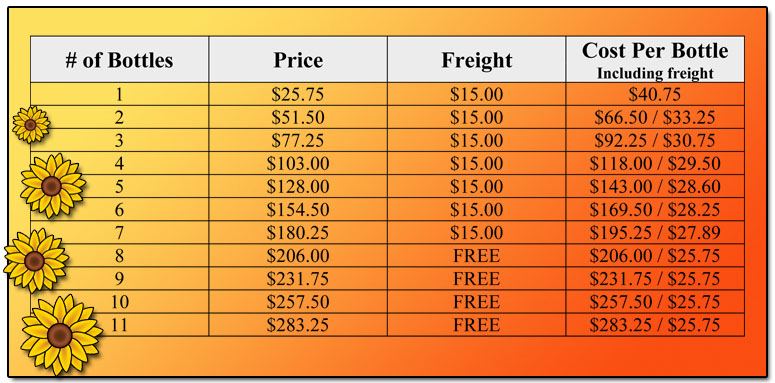775x383 pixels.
Task: Click the $40.75 cost per bottle cell
Action: [x=655, y=94]
